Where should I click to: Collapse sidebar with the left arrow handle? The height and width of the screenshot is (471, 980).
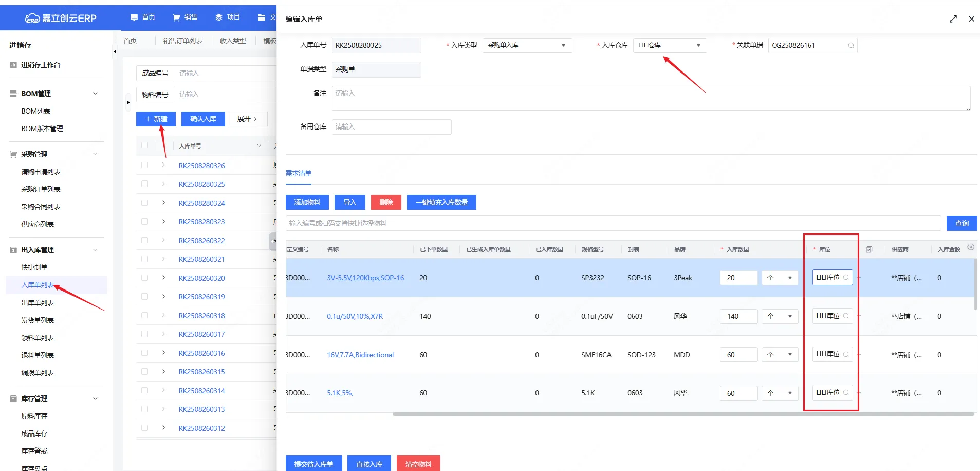[115, 51]
